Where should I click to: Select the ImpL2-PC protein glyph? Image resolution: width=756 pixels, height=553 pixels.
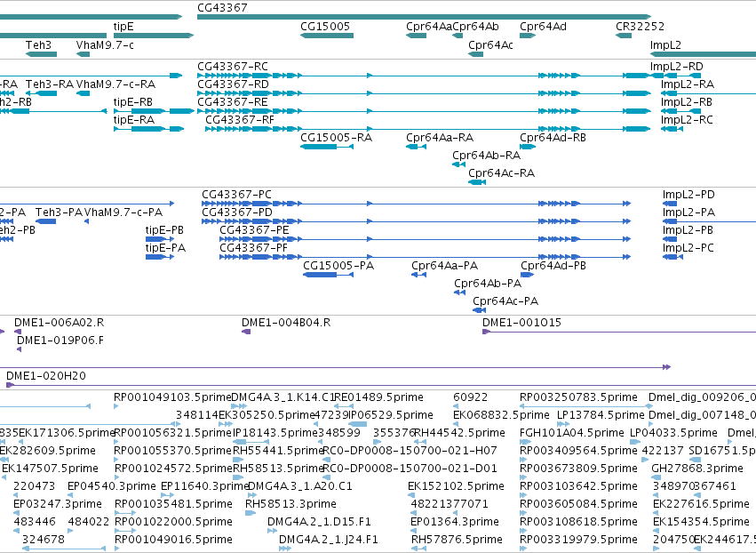coord(672,257)
